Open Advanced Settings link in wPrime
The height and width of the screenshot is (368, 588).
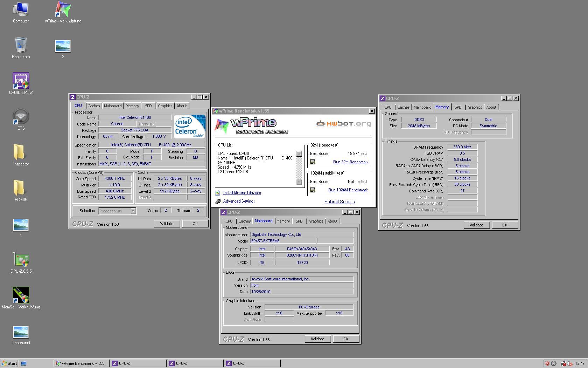239,201
